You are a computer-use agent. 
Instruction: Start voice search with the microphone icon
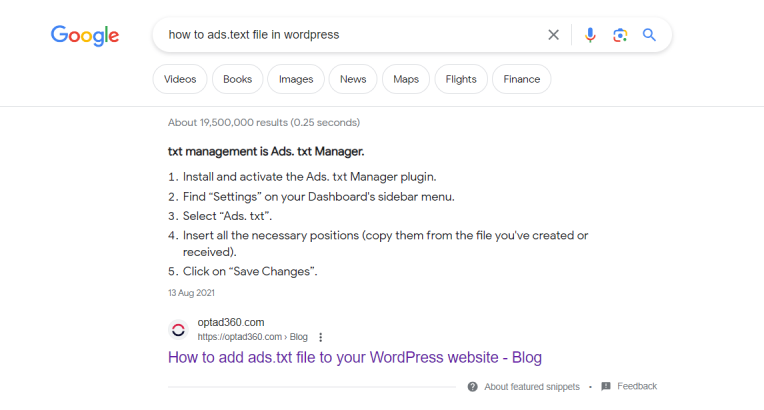point(590,35)
